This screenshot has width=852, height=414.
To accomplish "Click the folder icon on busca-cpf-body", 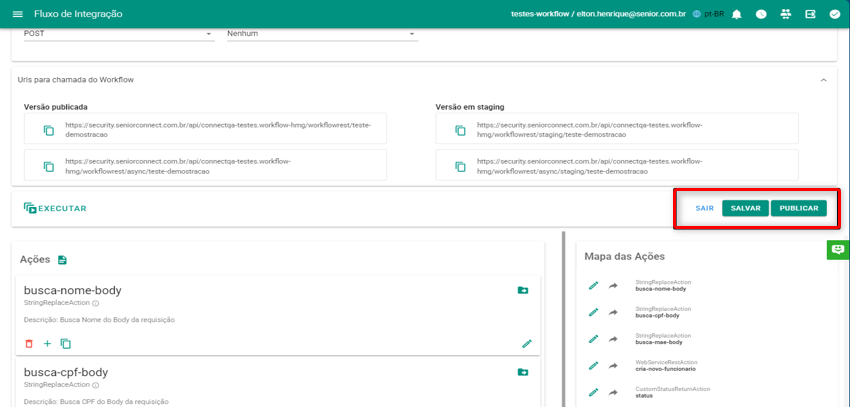I will click(523, 372).
